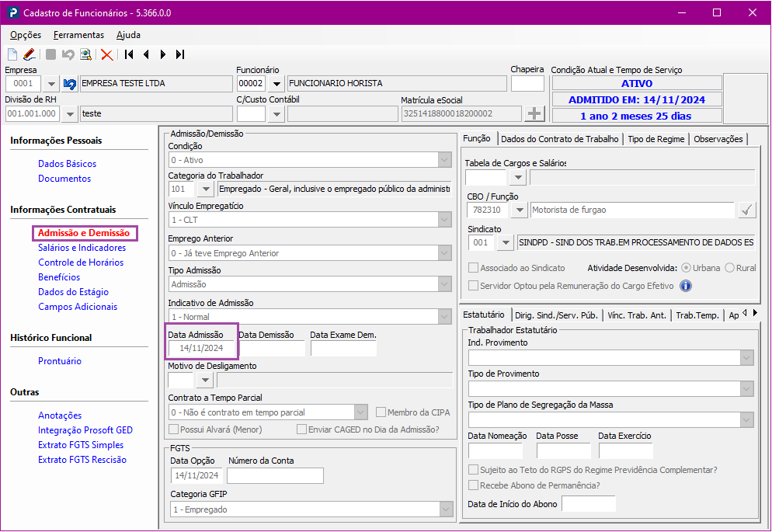This screenshot has height=532, width=772.
Task: Click the new record blank page icon
Action: (x=12, y=54)
